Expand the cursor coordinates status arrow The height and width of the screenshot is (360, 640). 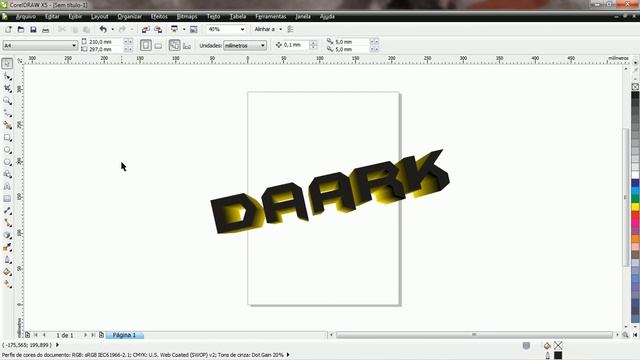pyautogui.click(x=57, y=345)
